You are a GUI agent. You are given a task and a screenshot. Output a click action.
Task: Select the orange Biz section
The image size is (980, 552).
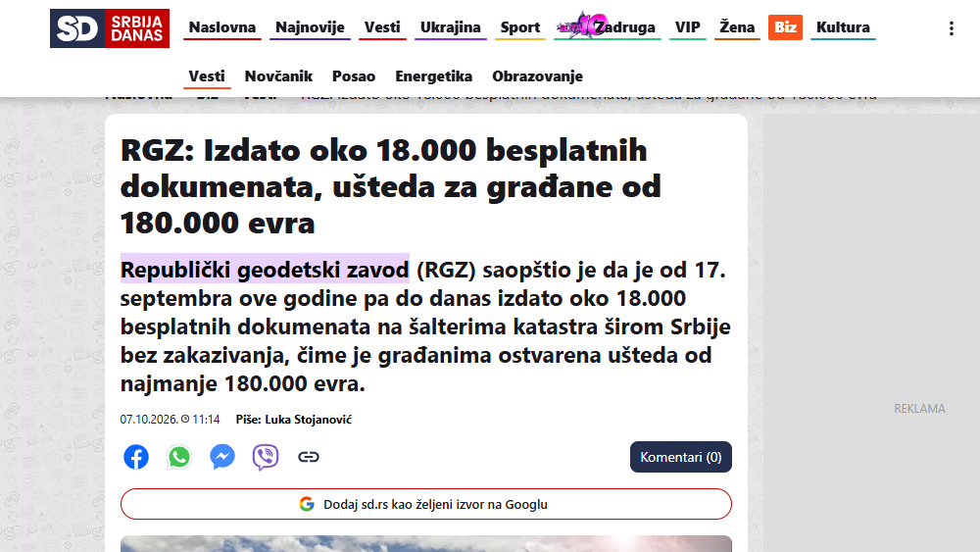[x=786, y=27]
